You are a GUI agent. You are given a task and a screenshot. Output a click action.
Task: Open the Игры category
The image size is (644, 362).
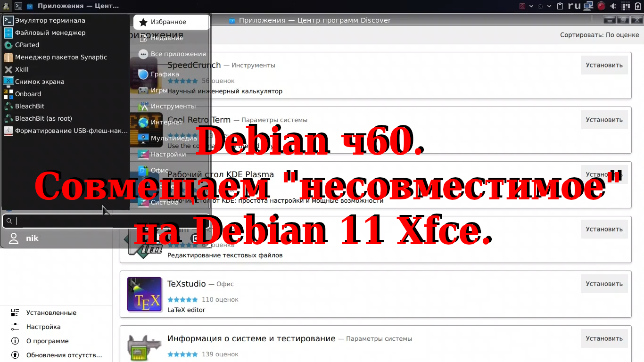coord(171,90)
